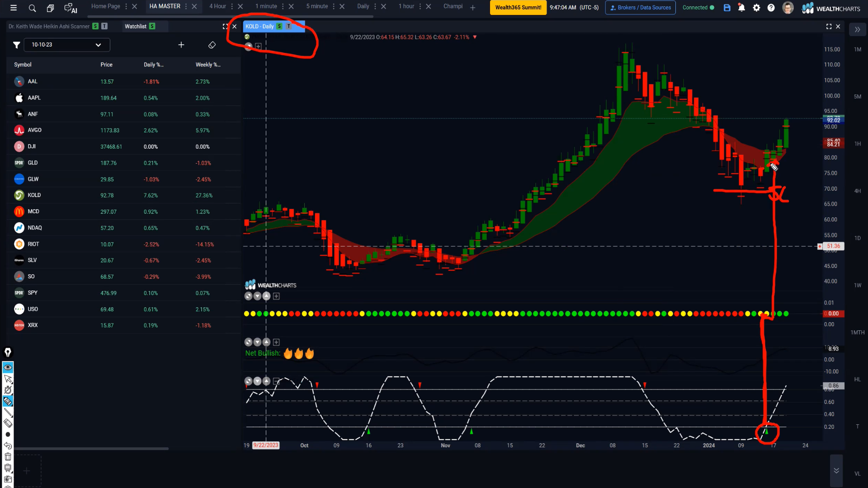The image size is (868, 488).
Task: Move Net Bullish pane up arrow
Action: [266, 342]
